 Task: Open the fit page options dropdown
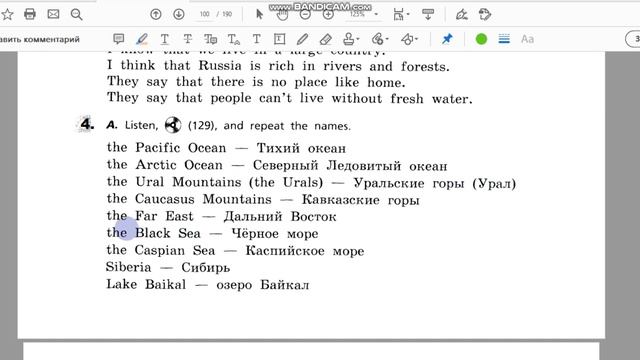[401, 15]
